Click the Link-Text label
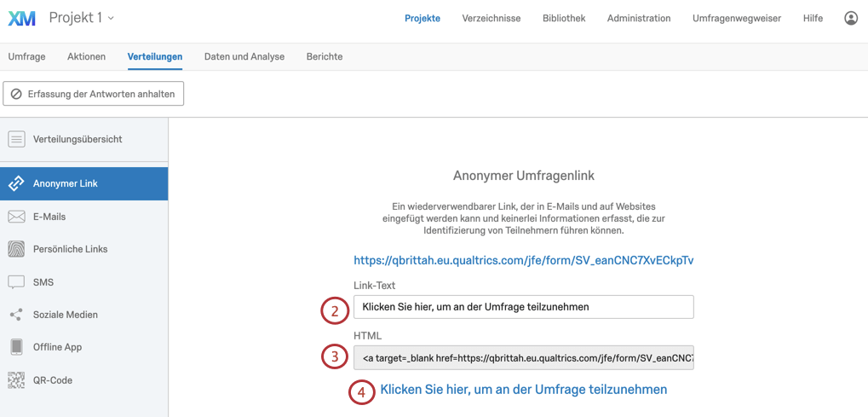 pos(375,285)
